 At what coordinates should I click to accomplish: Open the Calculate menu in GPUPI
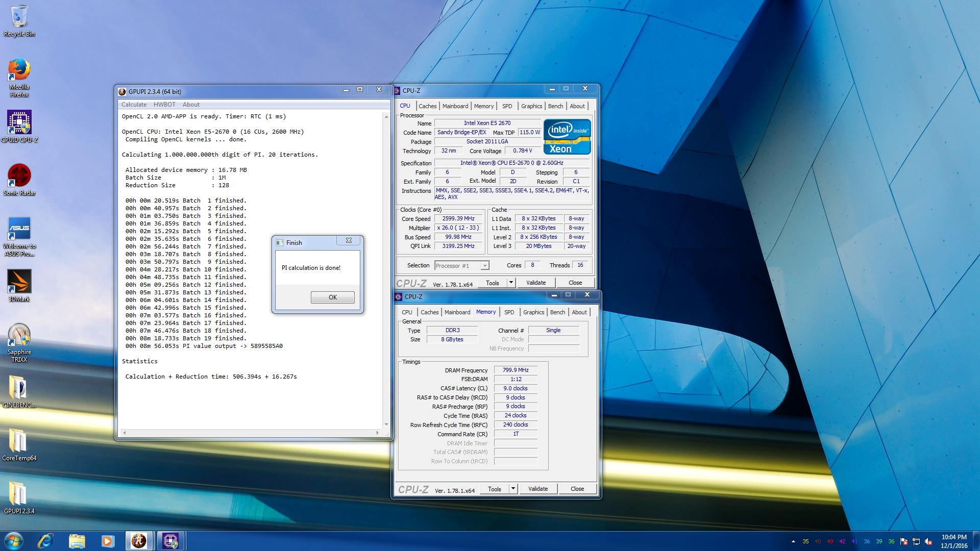click(x=134, y=105)
